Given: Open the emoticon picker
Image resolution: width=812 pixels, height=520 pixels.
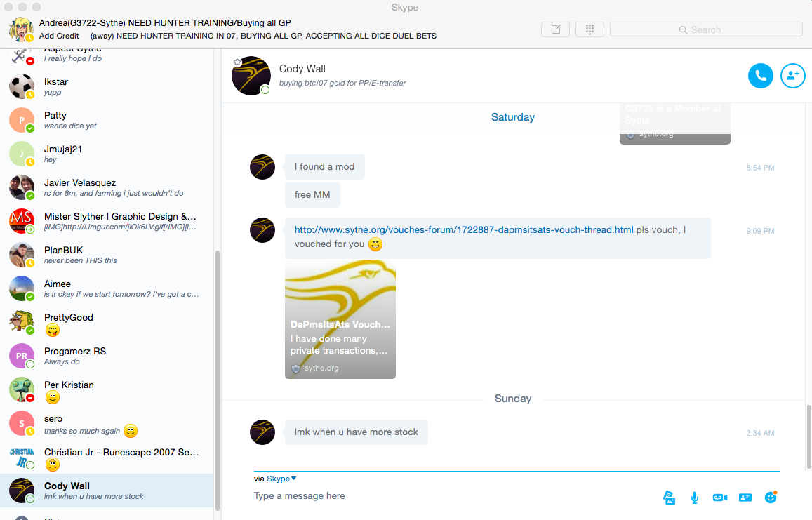Looking at the screenshot, I should (x=771, y=498).
